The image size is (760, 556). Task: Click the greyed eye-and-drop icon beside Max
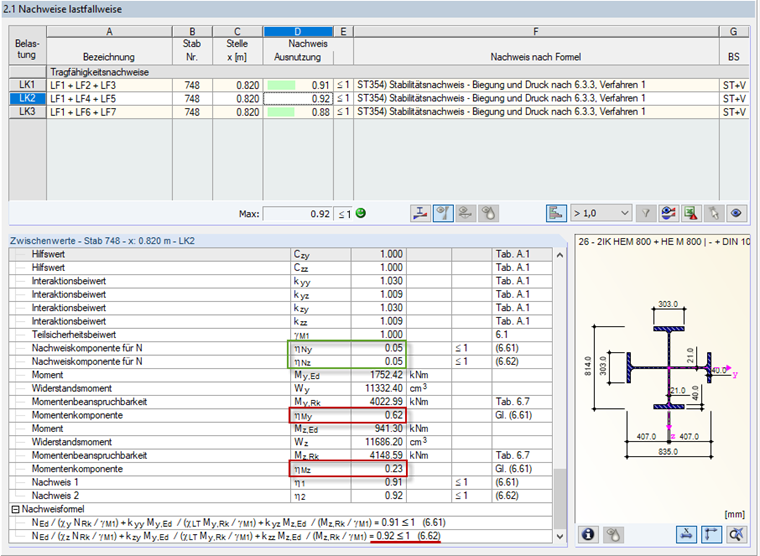pos(489,213)
